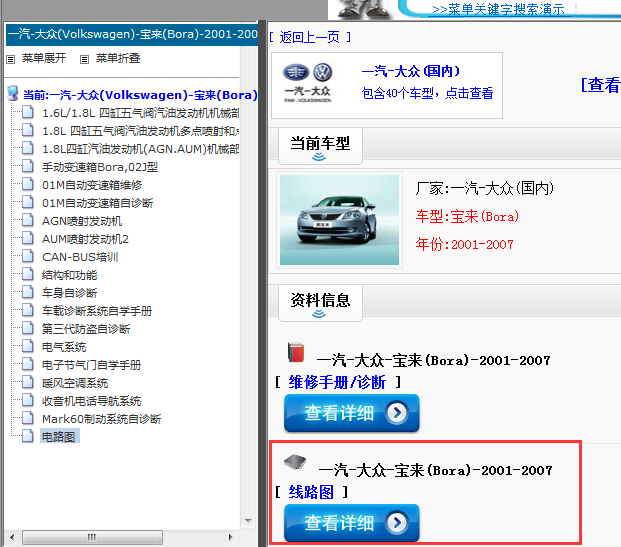Select tree root 当前:一汽-大众(Volkswagen)-宝来(Bora)
This screenshot has width=621, height=547.
click(140, 95)
